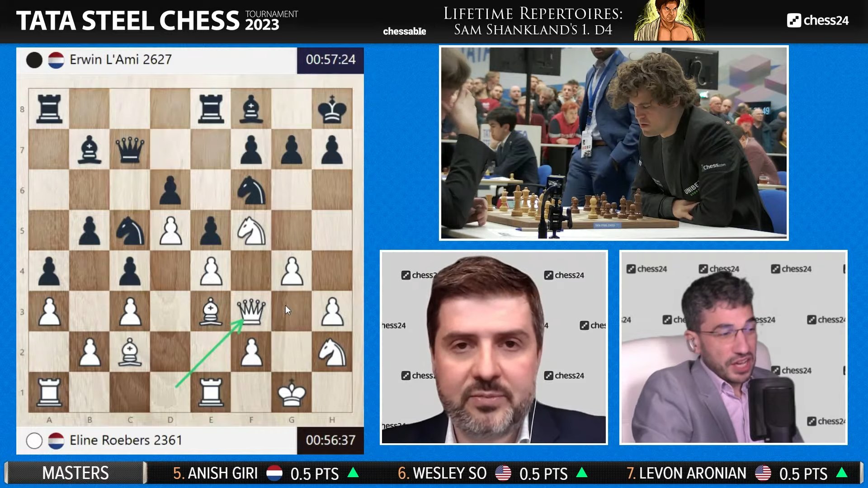Click the black pawn on f7
Screen dimensions: 868x488
coord(251,150)
